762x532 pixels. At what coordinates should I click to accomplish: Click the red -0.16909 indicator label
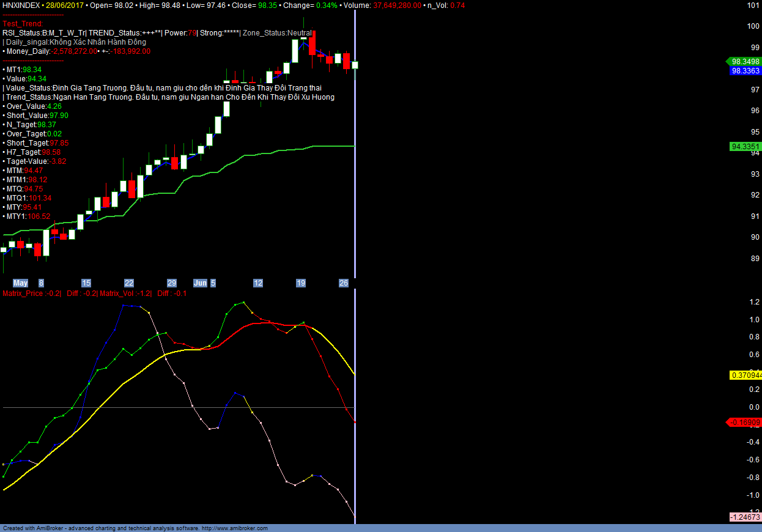(745, 422)
